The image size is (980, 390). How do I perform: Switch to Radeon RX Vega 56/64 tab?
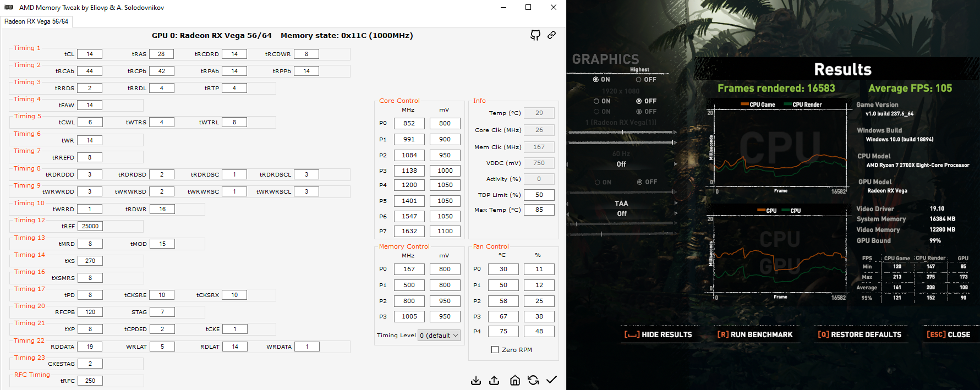[36, 21]
